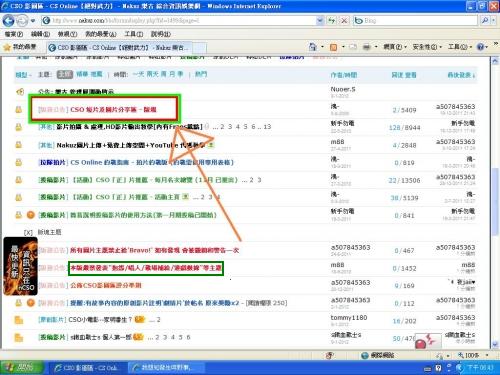
Task: Close the [X] new topics divider
Action: (x=28, y=232)
